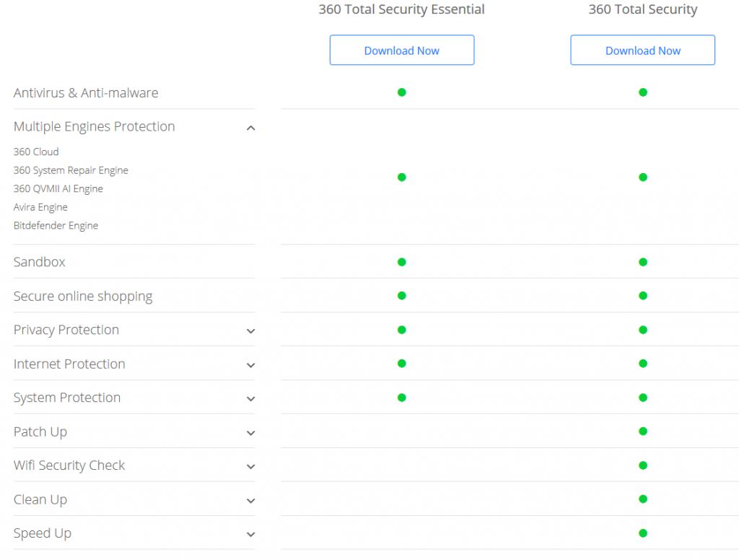Viewport: 739px width, 560px height.
Task: Click the Antivirus & Anti-malware green dot for Essential
Action: [401, 92]
